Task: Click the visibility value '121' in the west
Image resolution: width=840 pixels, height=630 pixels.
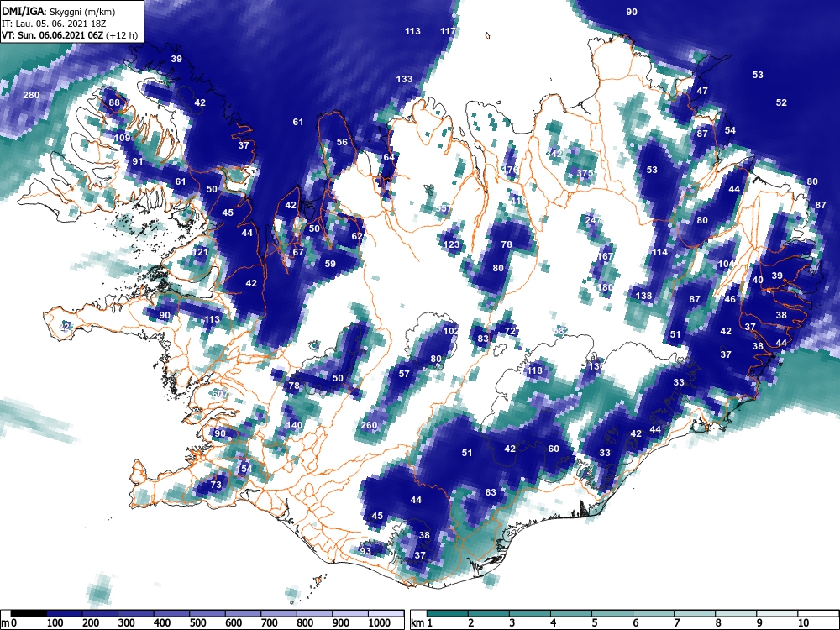Action: 199,252
